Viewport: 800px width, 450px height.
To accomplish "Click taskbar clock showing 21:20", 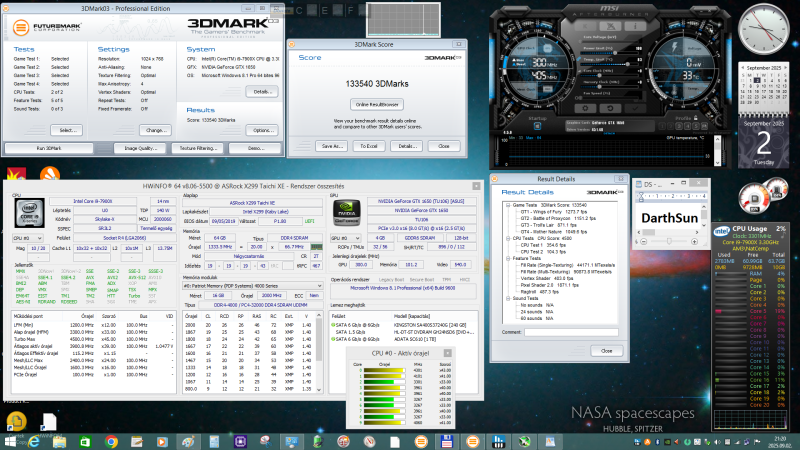I will click(780, 441).
